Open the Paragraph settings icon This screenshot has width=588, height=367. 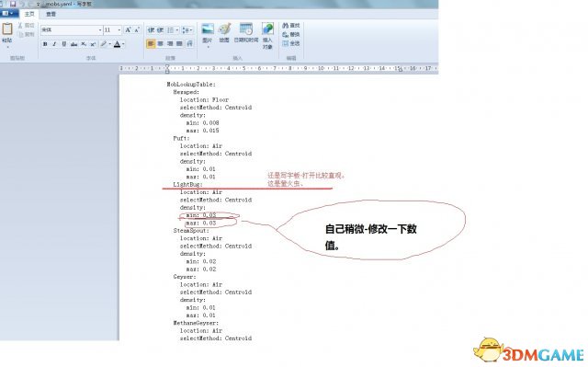[x=190, y=44]
